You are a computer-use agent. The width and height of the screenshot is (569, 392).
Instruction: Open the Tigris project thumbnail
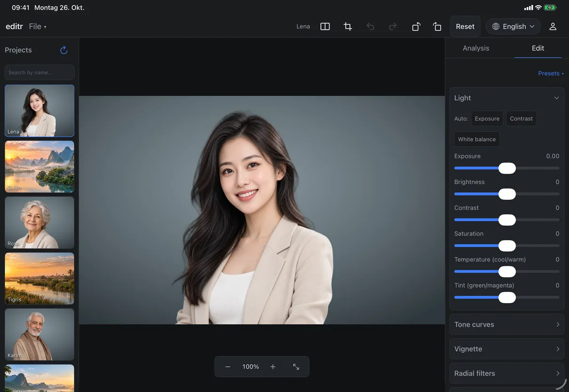point(40,278)
